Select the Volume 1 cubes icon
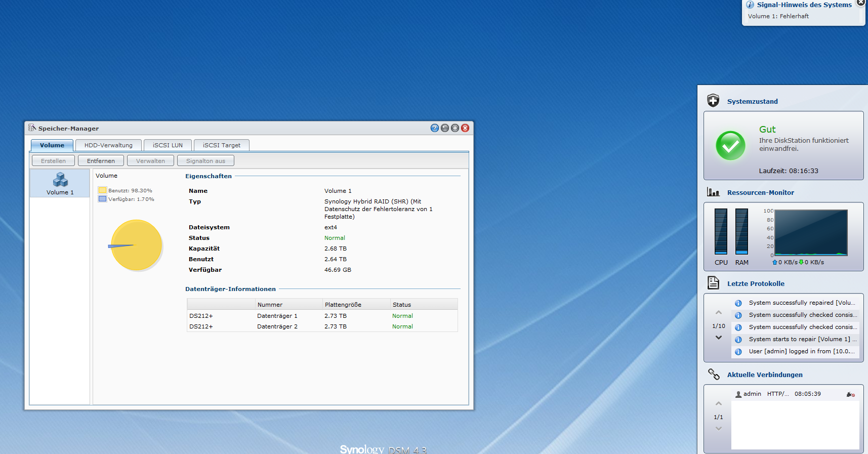The width and height of the screenshot is (868, 454). coord(60,180)
